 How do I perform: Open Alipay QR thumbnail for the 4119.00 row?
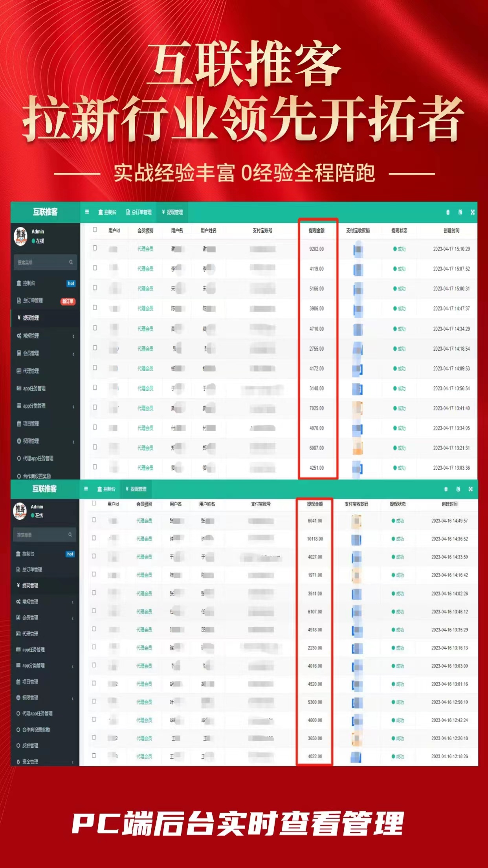pyautogui.click(x=358, y=269)
